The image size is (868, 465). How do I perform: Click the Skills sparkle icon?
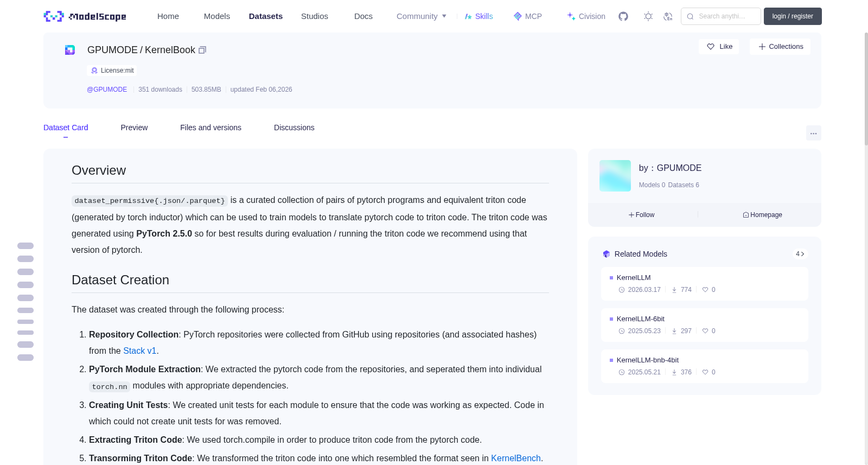point(468,16)
